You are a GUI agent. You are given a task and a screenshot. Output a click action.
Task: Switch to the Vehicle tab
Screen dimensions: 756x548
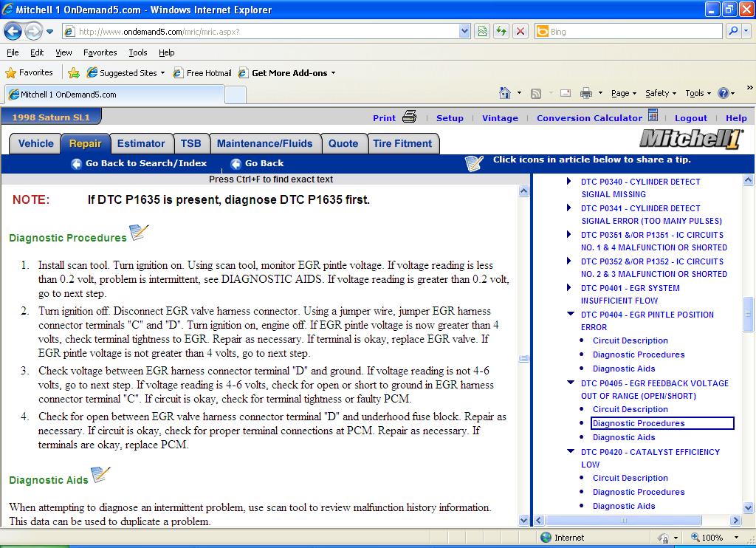[35, 144]
